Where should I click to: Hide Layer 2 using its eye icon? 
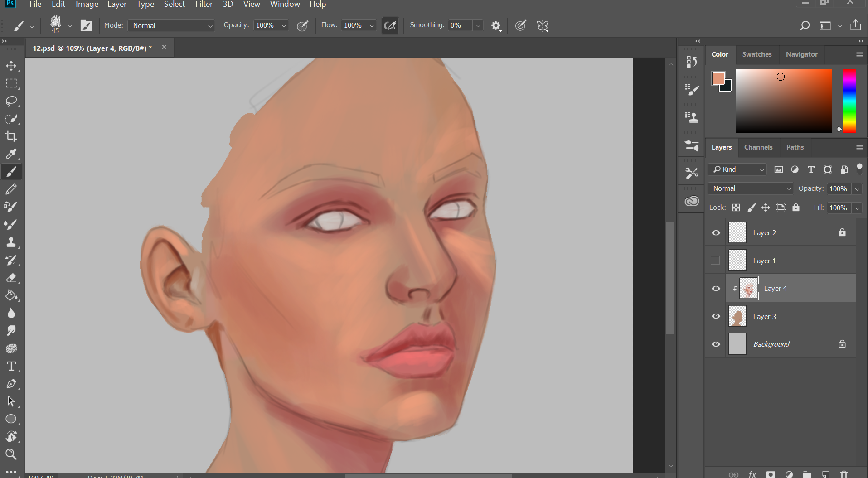[x=716, y=233]
